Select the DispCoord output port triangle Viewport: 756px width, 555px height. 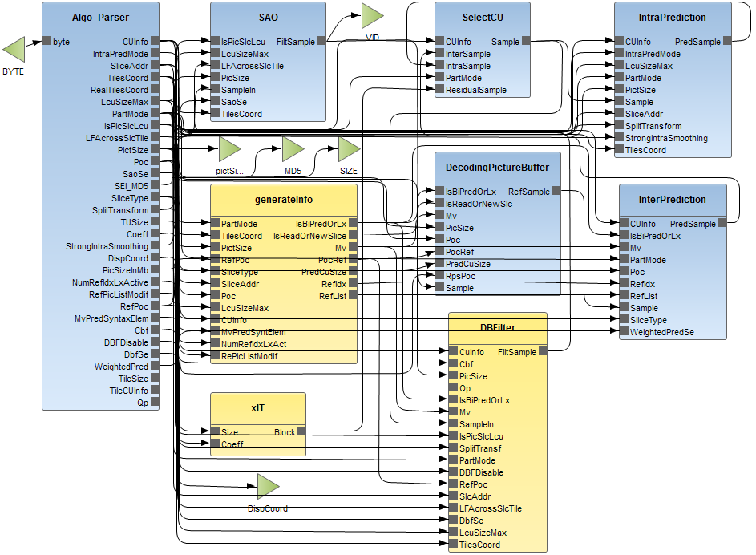tap(267, 485)
